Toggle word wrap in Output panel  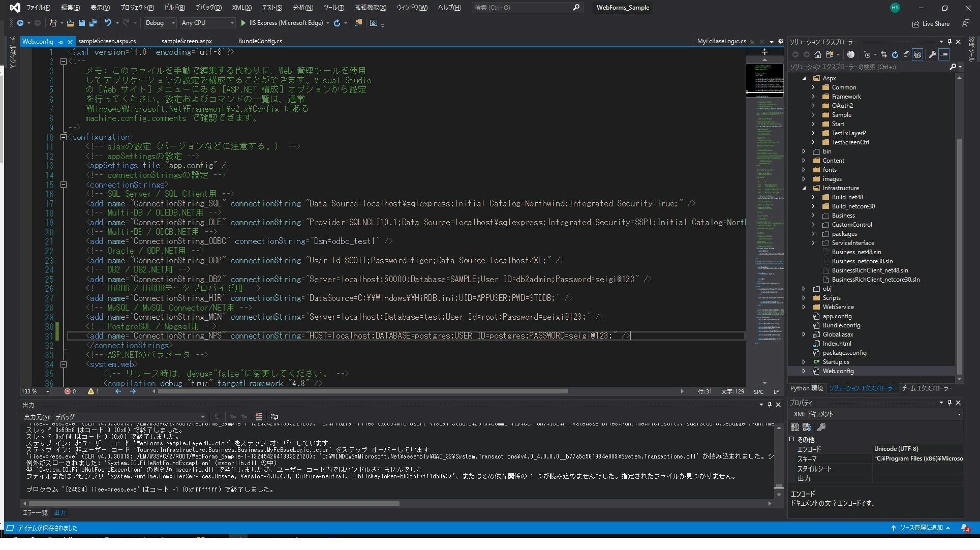(x=274, y=417)
